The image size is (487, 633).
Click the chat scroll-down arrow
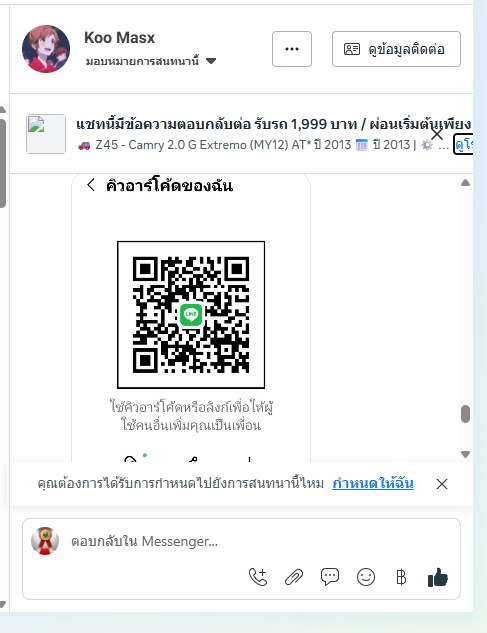[465, 454]
